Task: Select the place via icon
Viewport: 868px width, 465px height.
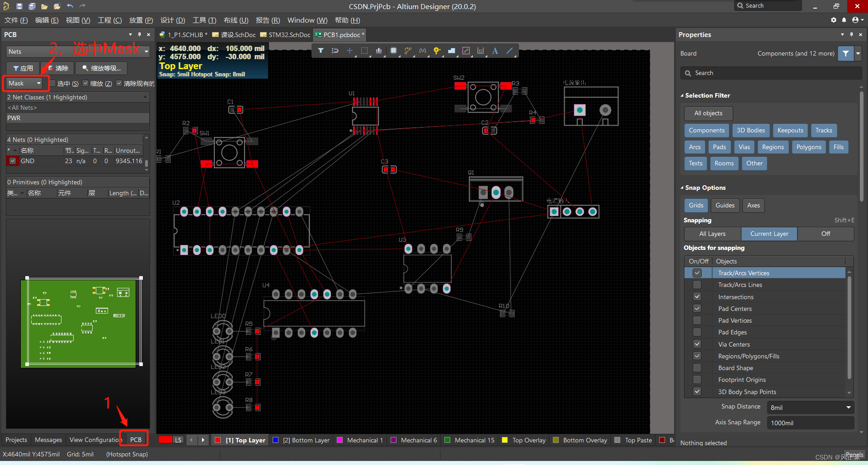Action: pyautogui.click(x=437, y=51)
